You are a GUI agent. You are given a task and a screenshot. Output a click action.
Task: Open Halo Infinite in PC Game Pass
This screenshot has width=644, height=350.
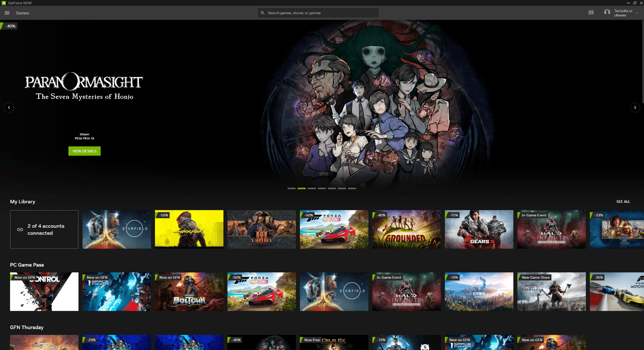(x=407, y=292)
